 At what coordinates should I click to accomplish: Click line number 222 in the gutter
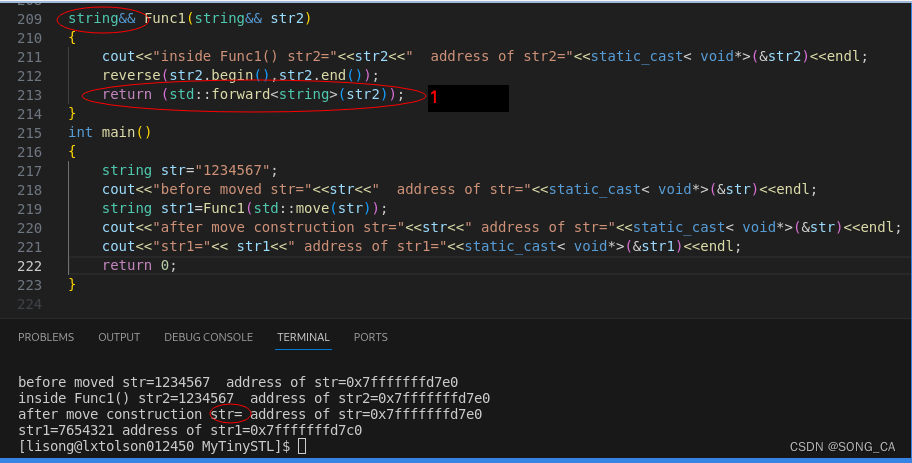click(30, 266)
